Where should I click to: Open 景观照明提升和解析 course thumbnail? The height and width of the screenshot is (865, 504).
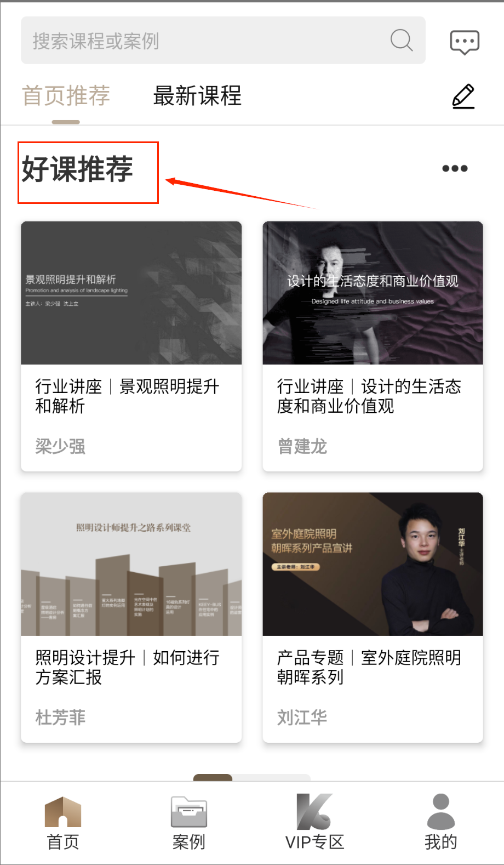tap(131, 293)
